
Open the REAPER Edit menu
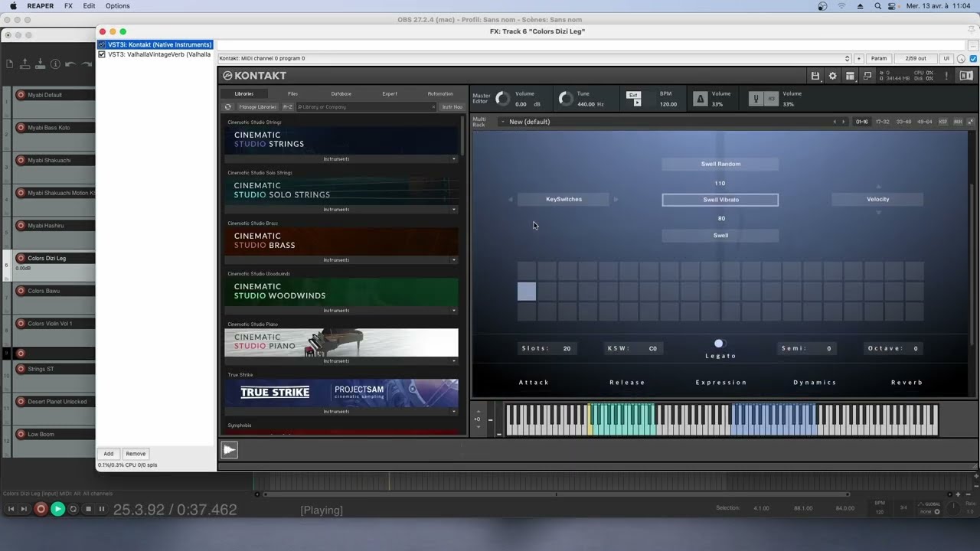90,6
